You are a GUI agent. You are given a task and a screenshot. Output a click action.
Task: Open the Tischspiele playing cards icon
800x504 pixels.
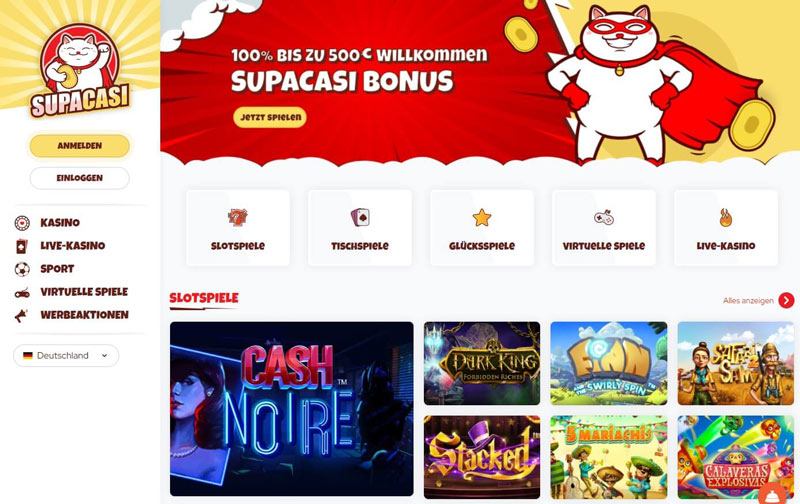(360, 217)
